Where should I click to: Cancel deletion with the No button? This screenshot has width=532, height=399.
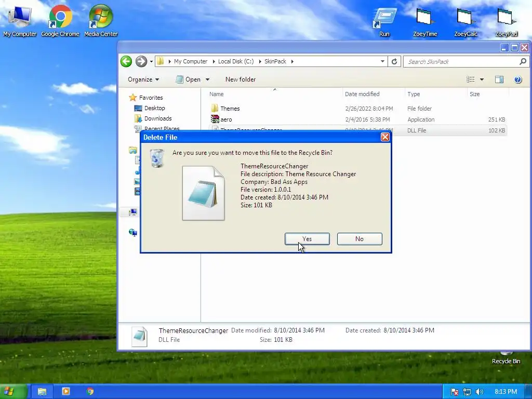[x=360, y=239]
